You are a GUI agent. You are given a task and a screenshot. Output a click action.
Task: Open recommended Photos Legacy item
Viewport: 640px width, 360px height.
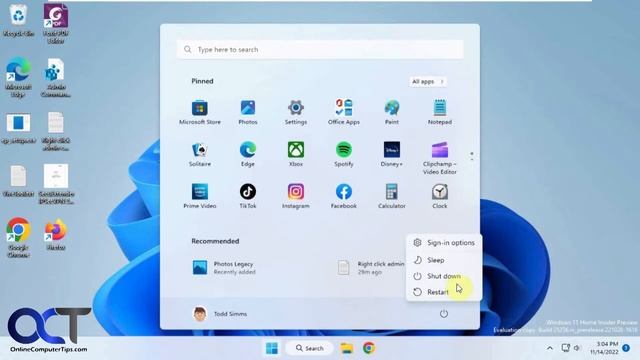click(224, 268)
